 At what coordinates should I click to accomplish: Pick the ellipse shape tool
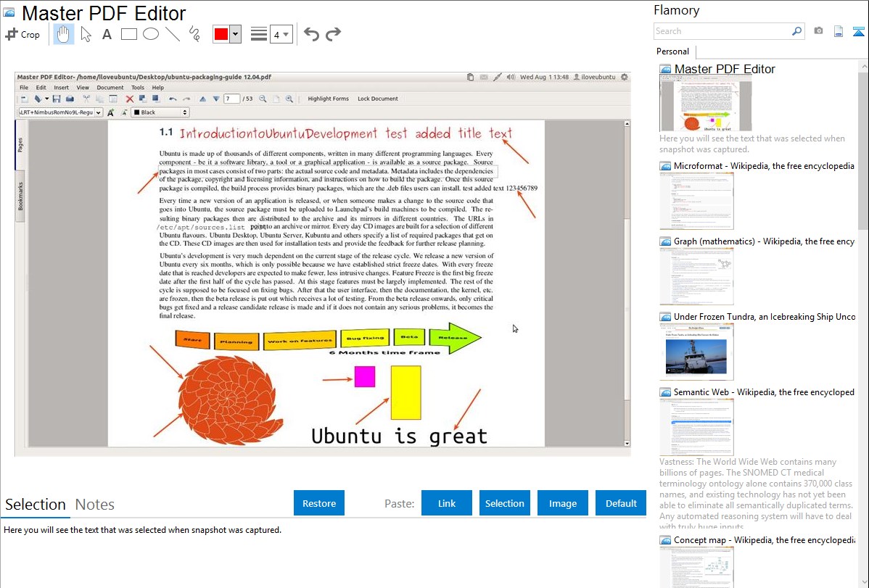(151, 34)
